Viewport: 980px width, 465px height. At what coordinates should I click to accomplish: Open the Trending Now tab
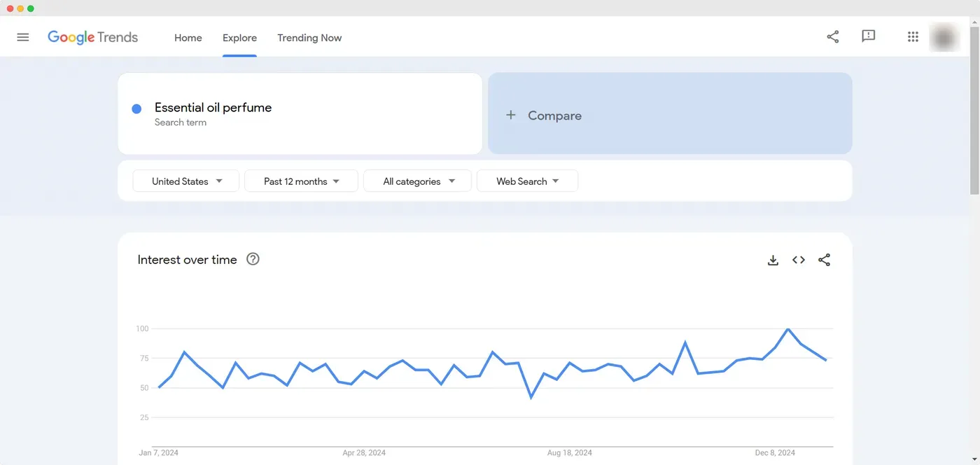pyautogui.click(x=309, y=38)
